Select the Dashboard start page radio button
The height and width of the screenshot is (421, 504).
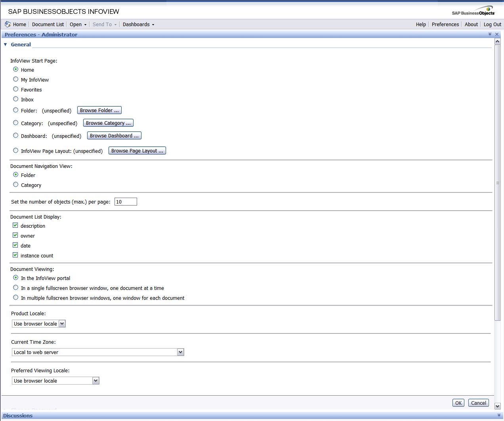[x=16, y=135]
